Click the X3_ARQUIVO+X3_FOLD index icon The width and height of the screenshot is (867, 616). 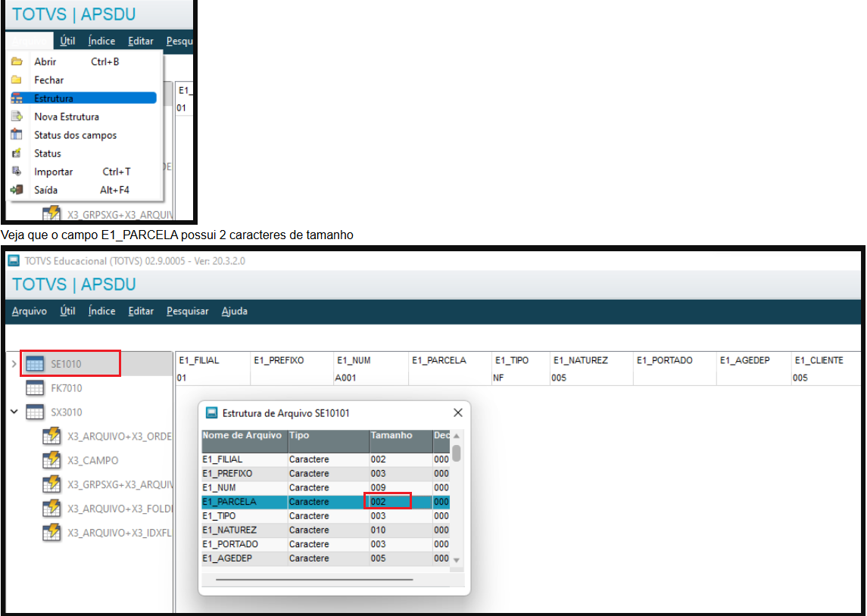pyautogui.click(x=51, y=509)
